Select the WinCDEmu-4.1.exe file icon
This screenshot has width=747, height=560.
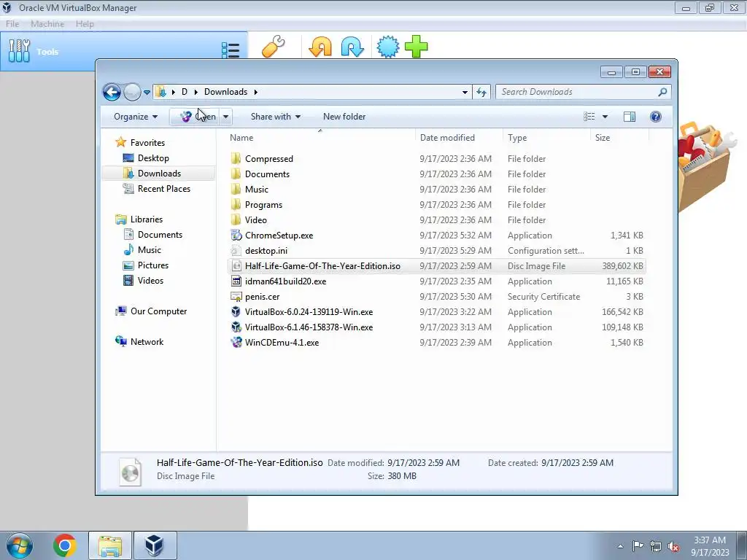pos(236,343)
